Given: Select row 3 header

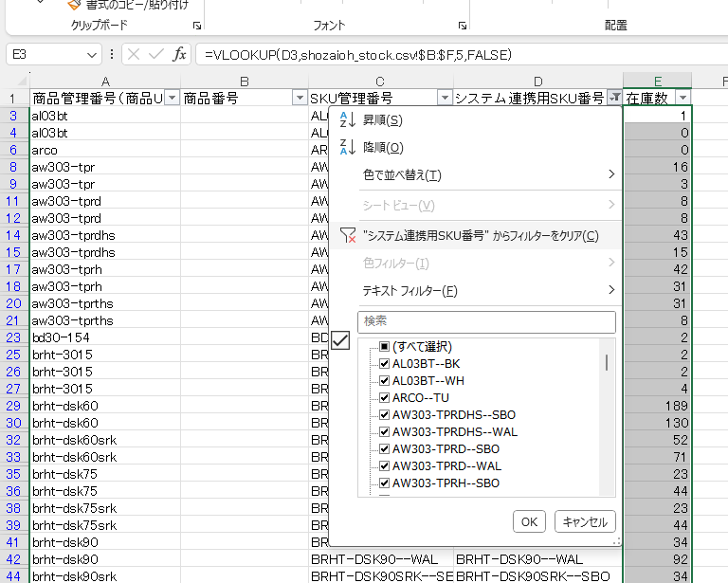Looking at the screenshot, I should pyautogui.click(x=14, y=116).
